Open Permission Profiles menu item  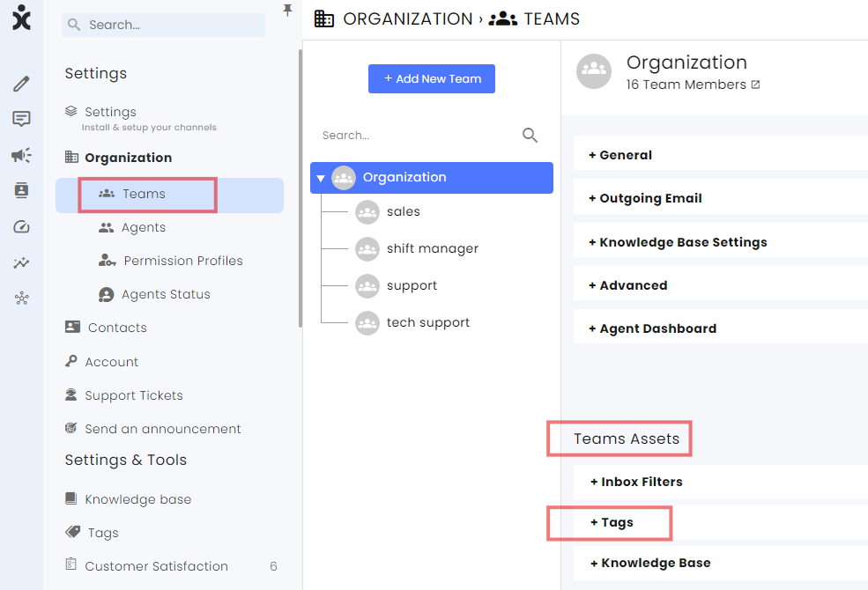tap(183, 261)
